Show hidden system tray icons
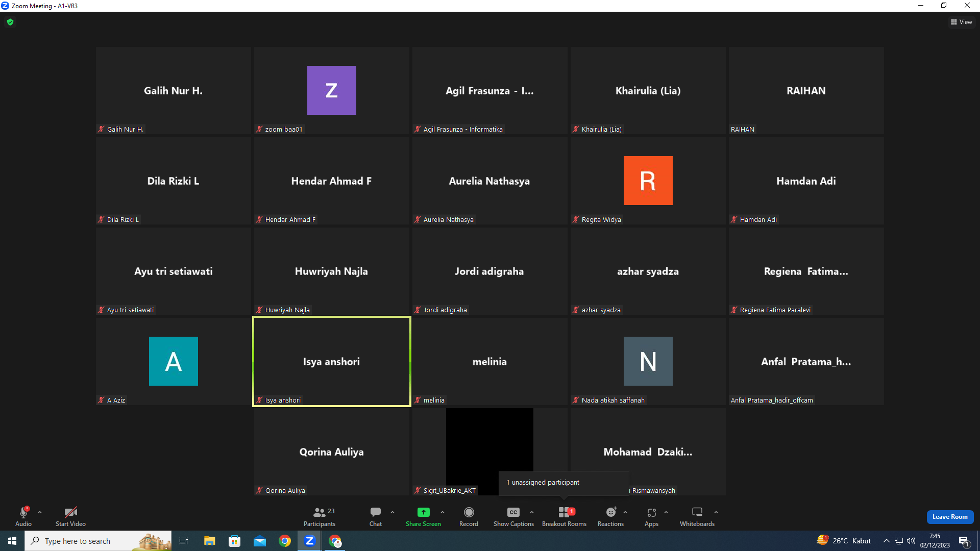This screenshot has height=551, width=980. tap(887, 541)
